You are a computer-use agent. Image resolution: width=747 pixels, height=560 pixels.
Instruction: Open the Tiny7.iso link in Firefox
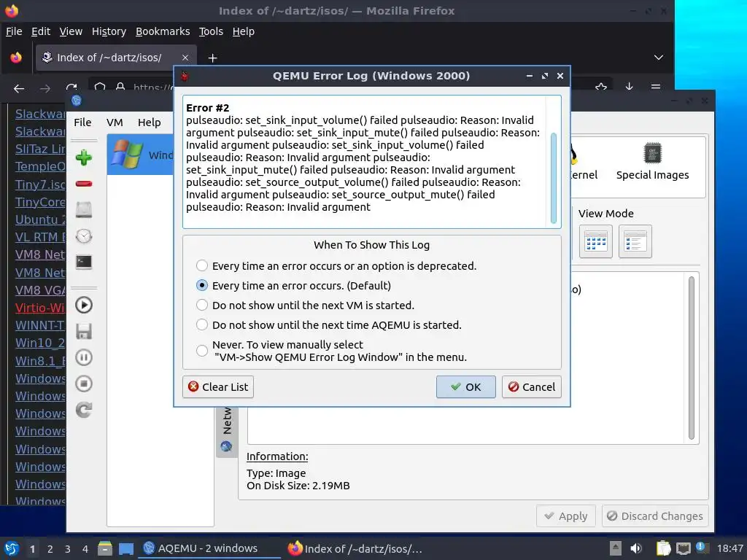click(40, 184)
